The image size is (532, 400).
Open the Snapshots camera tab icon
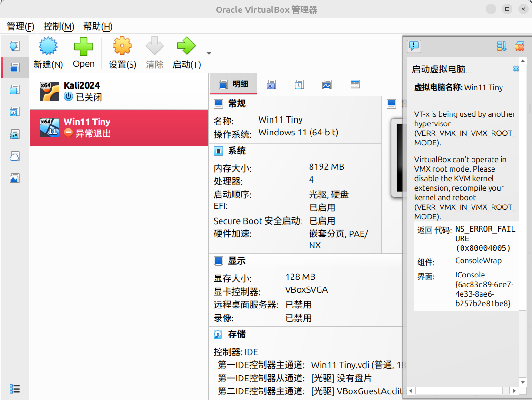coord(271,84)
